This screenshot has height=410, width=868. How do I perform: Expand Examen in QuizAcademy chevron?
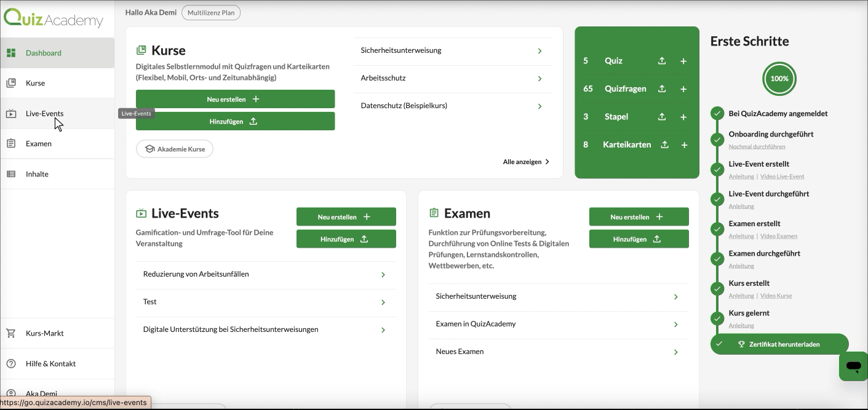coord(675,325)
